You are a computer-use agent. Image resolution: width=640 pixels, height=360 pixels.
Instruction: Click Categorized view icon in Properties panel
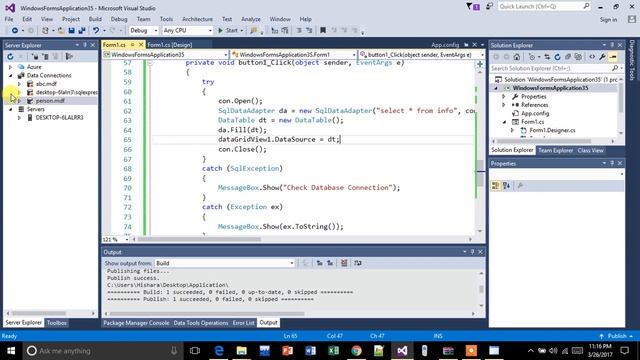click(496, 186)
